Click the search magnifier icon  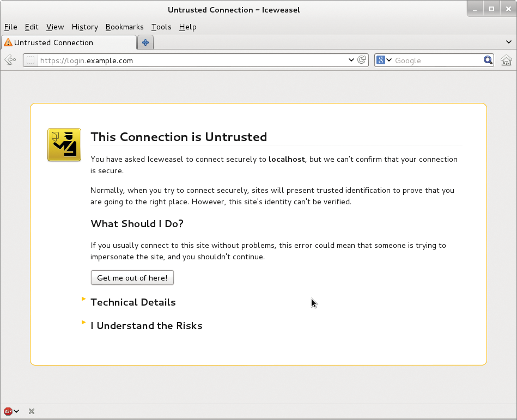(x=488, y=60)
